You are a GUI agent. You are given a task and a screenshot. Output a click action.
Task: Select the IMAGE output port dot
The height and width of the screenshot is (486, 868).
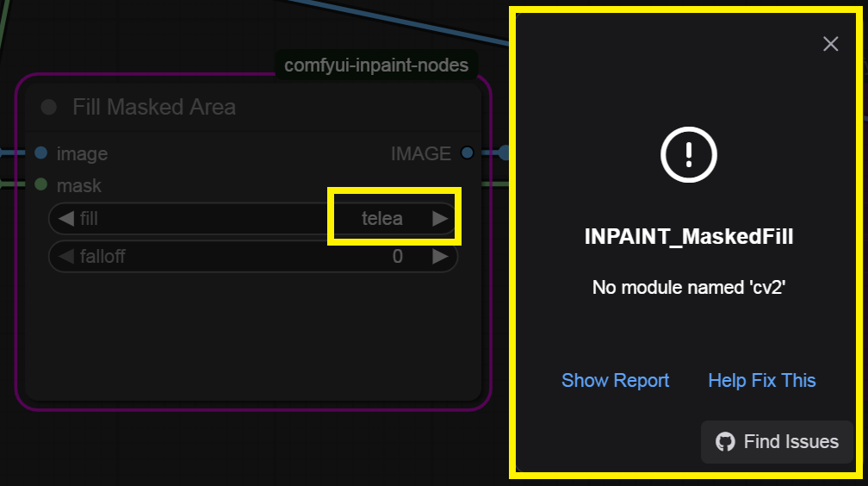[467, 153]
